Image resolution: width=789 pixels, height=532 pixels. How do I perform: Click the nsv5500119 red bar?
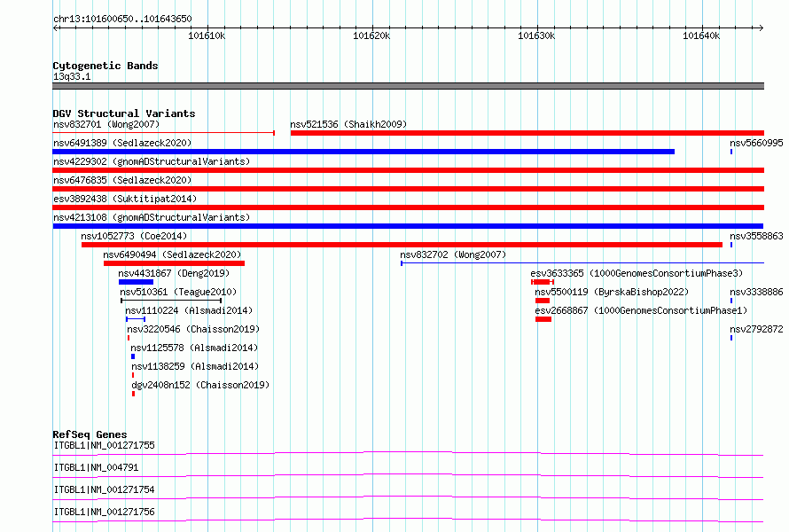point(543,301)
